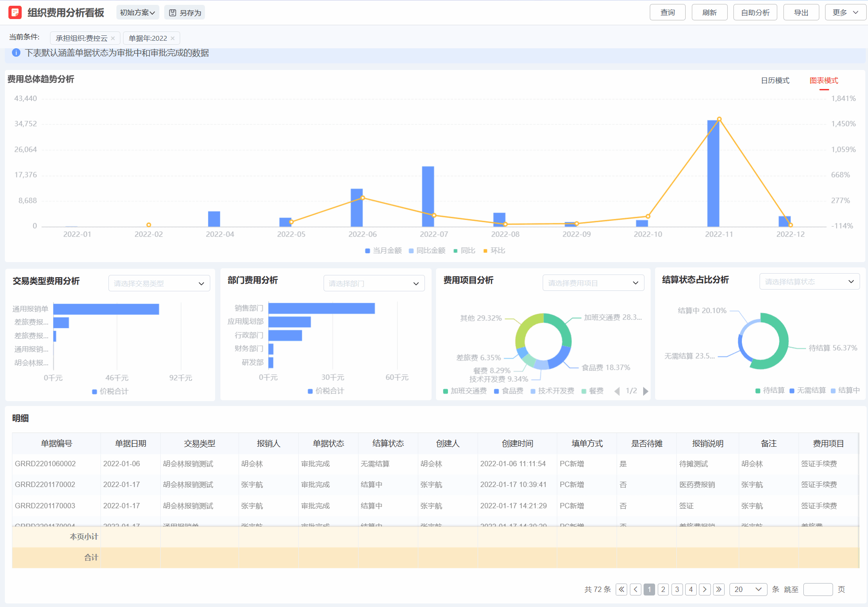Toggle 当月金额 legend series in trend chart
The width and height of the screenshot is (868, 607).
(x=383, y=251)
